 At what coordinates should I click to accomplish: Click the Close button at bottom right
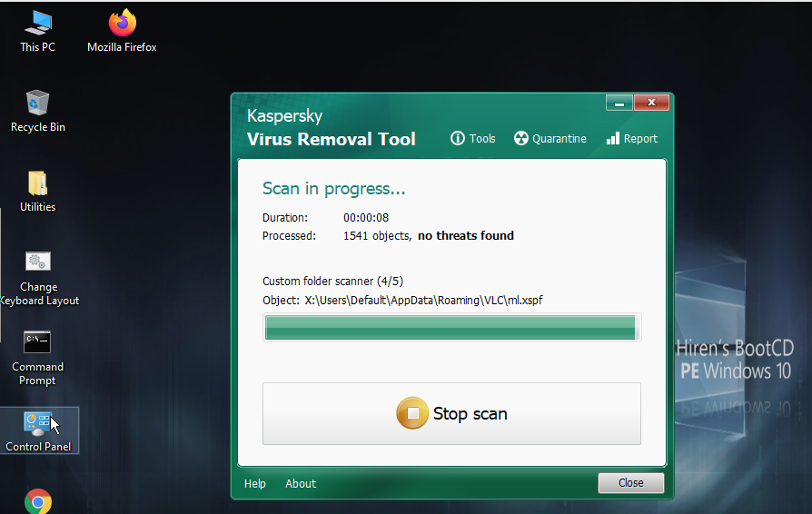(630, 483)
